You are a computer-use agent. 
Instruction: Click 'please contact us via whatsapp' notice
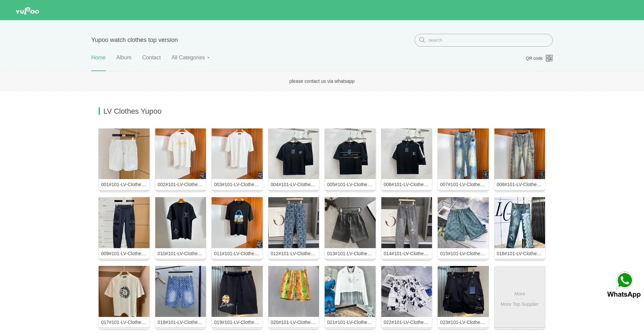(322, 81)
